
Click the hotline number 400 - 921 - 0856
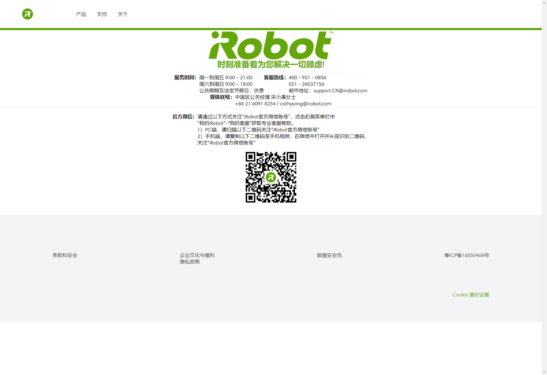click(307, 78)
